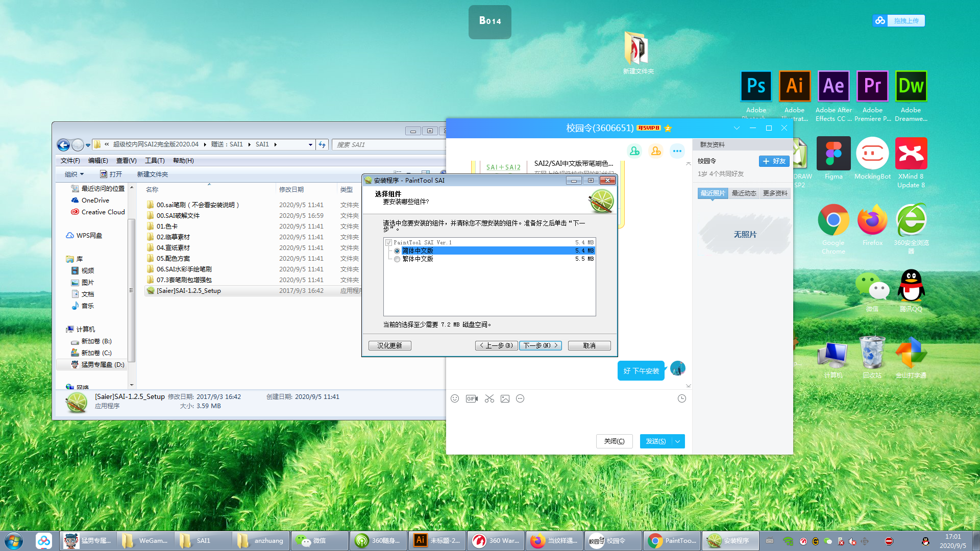Open the Recycle Bin (回收站) desktop icon

coord(872,353)
